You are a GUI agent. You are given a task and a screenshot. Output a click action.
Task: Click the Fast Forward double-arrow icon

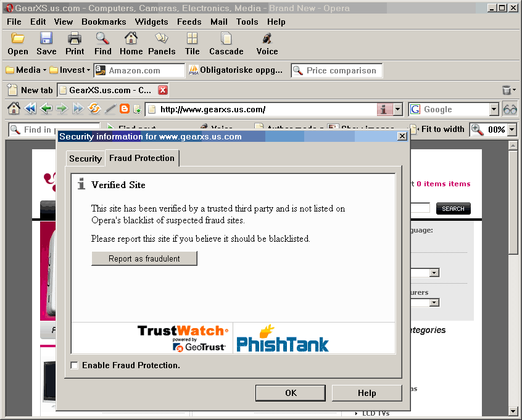(x=78, y=109)
